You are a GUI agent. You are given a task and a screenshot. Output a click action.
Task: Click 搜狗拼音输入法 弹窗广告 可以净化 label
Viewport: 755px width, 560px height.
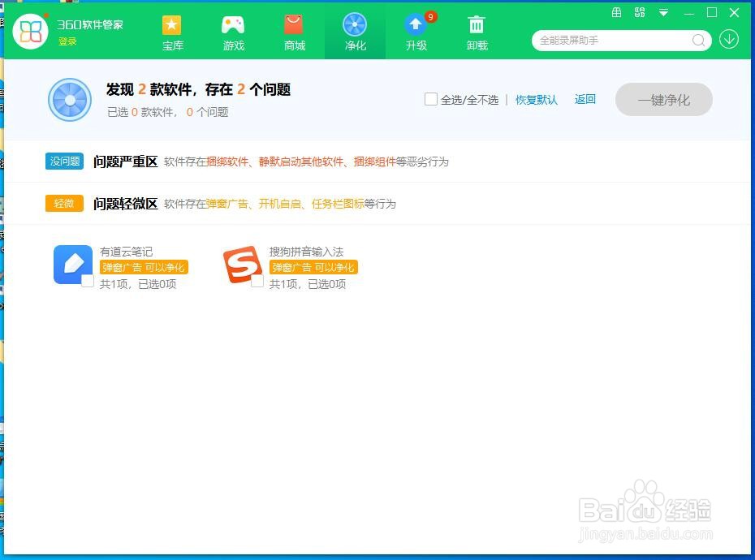pyautogui.click(x=313, y=267)
